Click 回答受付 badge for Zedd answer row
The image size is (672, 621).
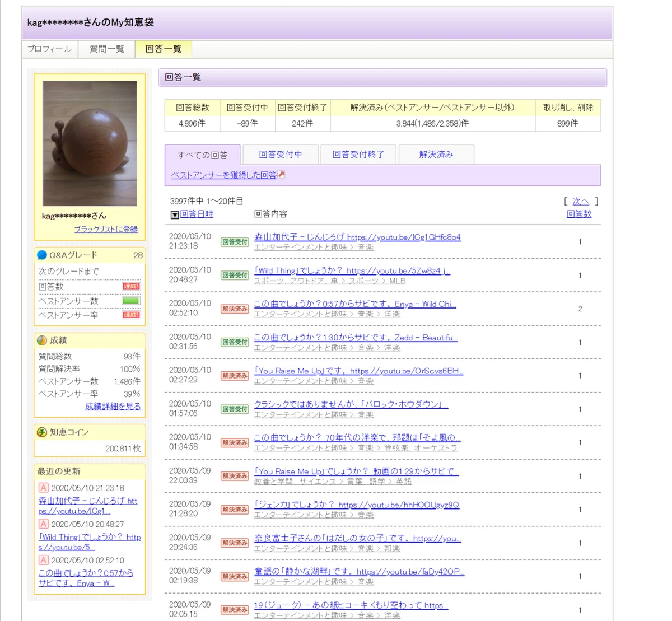235,342
